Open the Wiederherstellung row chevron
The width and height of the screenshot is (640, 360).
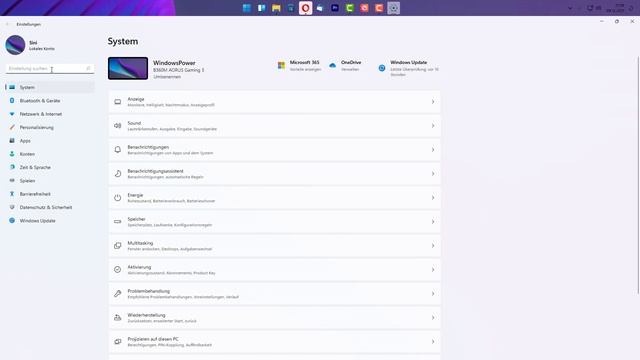click(433, 318)
